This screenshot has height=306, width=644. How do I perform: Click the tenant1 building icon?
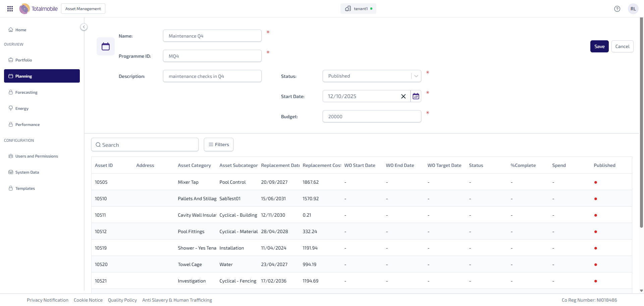tap(348, 9)
